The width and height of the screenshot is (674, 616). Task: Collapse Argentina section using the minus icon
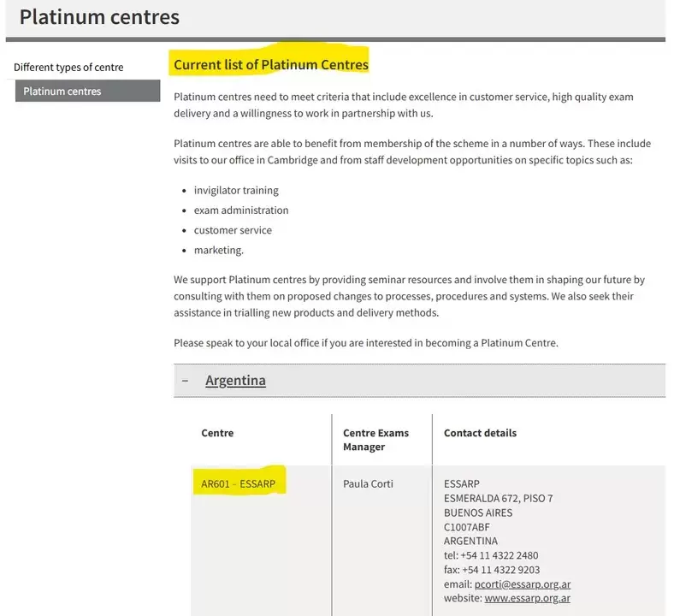coord(185,381)
